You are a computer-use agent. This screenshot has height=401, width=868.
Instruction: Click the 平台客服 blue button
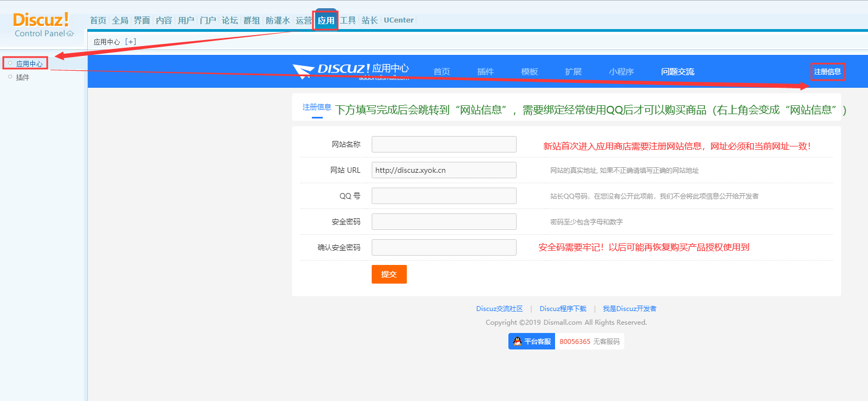[x=531, y=341]
